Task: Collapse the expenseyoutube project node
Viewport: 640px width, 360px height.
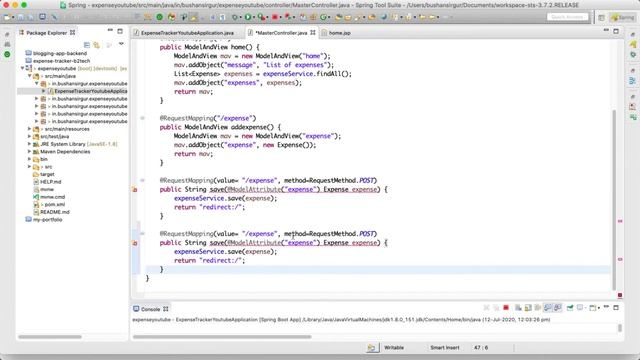Action: click(22, 68)
